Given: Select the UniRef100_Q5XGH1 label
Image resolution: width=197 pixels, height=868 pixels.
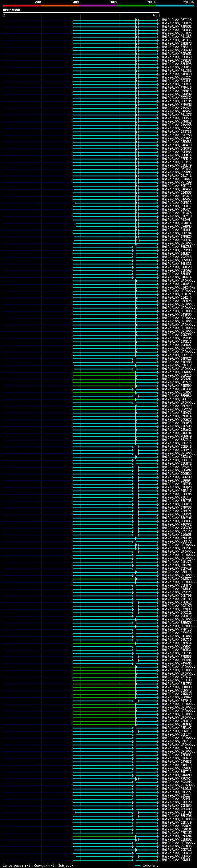Looking at the screenshot, I should (x=177, y=379).
